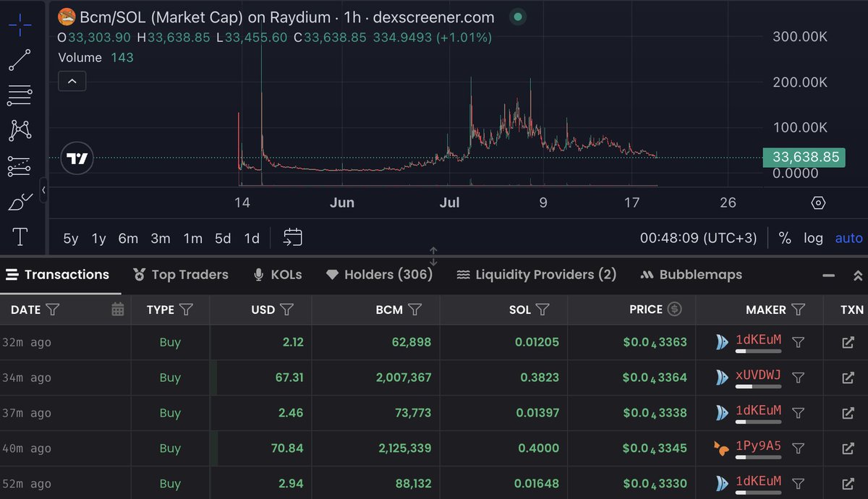
Task: Set chart range to 1y
Action: pyautogui.click(x=98, y=238)
